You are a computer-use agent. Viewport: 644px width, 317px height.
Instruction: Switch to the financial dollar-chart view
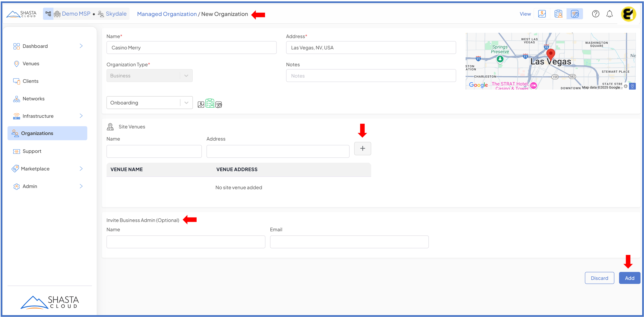point(542,14)
